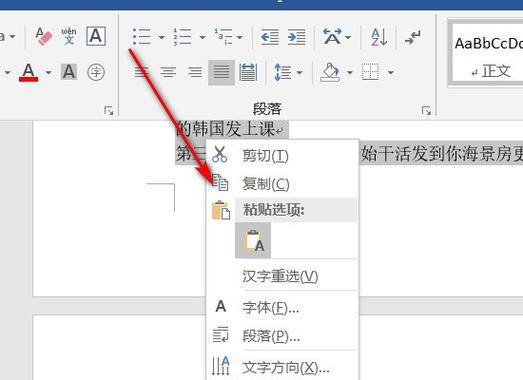
Task: Toggle Show/Hide paragraph marks
Action: [413, 37]
